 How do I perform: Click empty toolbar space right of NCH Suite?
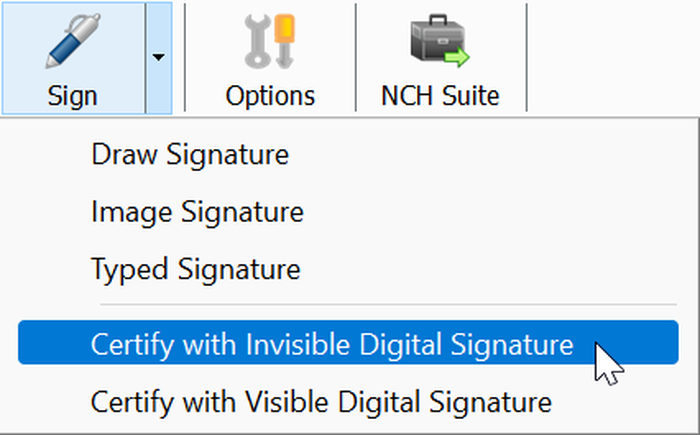[612, 58]
